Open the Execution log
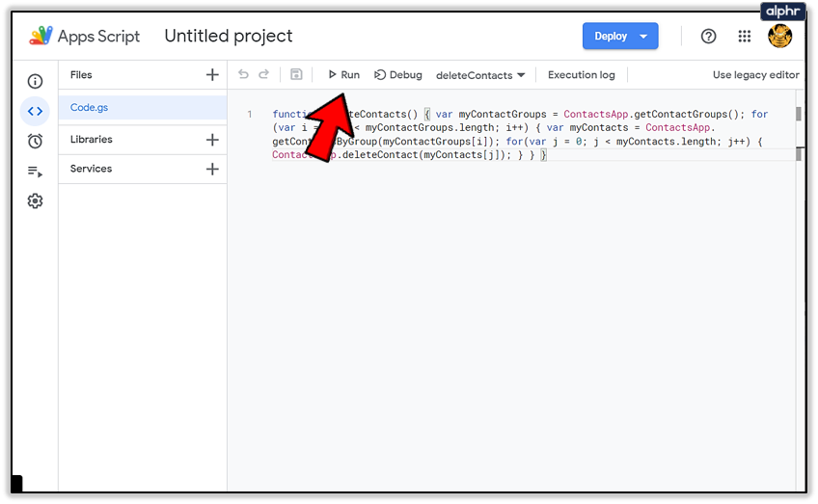Screen dimensions: 818x504 [581, 74]
